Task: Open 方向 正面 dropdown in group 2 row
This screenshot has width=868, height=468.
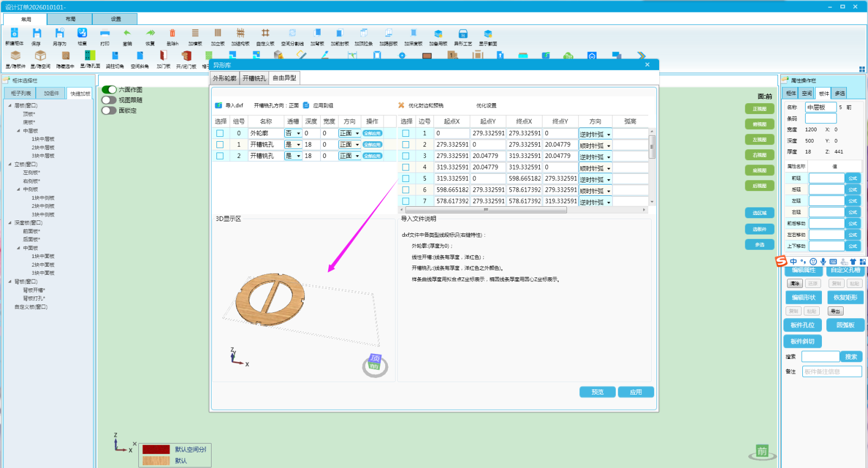Action: click(349, 156)
